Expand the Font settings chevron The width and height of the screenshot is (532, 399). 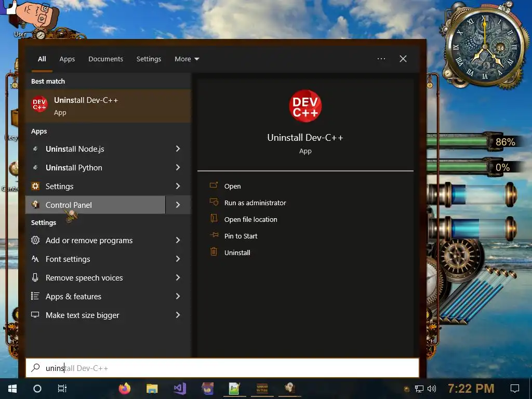point(178,259)
